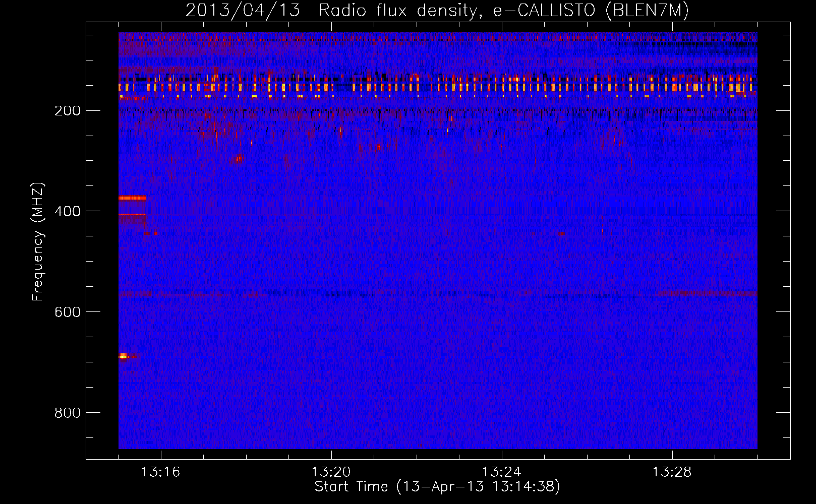
Task: Click the plot title '2013/04/13 Radio flux density, e-CALLISTO (BLEN7M)'
Action: [x=437, y=10]
